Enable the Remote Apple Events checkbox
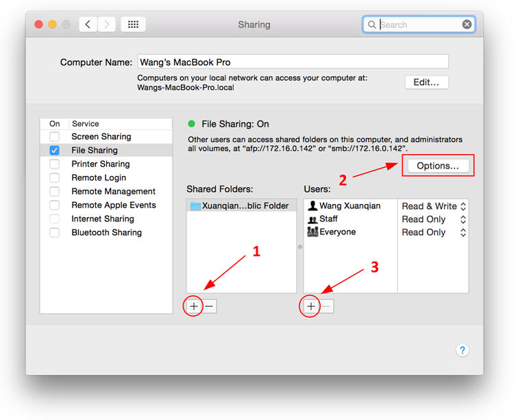Viewport: 516px width, 420px height. click(54, 205)
